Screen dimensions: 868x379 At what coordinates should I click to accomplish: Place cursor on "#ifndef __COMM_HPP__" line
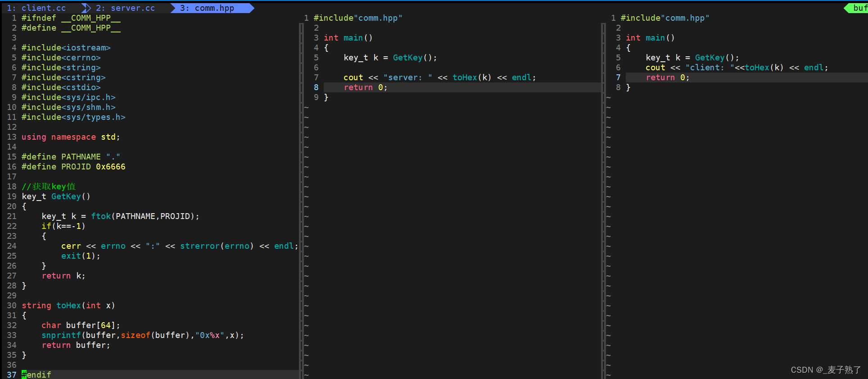click(x=71, y=18)
